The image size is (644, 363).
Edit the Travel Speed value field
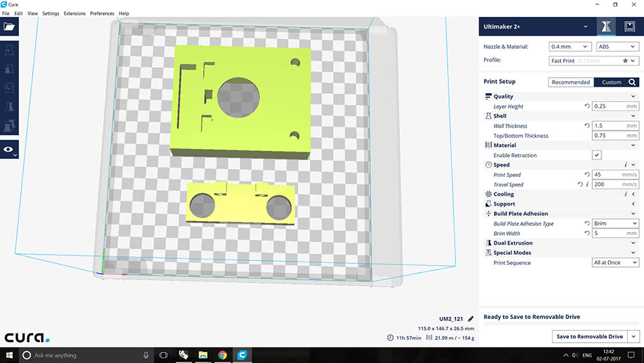tap(615, 185)
